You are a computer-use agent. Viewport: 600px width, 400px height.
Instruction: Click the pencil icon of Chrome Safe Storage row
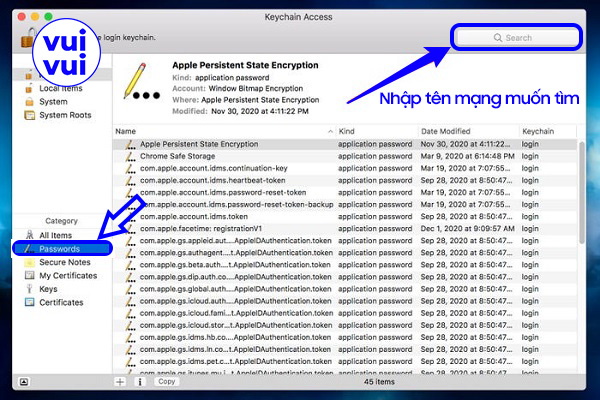coord(130,156)
